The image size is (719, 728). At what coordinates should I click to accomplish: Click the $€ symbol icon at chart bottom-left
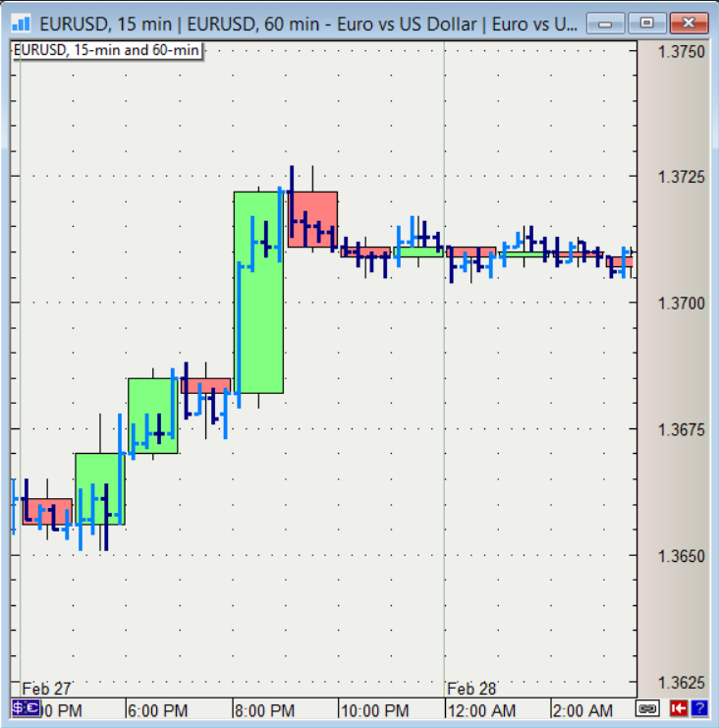point(26,708)
